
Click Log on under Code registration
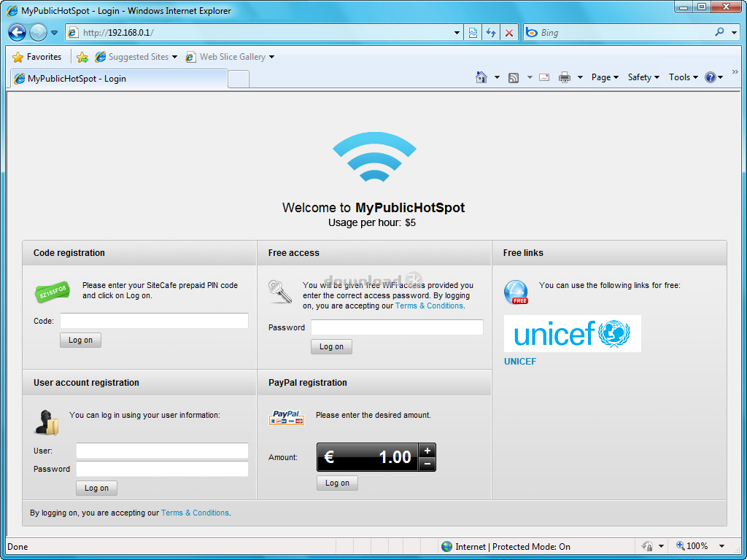(80, 340)
